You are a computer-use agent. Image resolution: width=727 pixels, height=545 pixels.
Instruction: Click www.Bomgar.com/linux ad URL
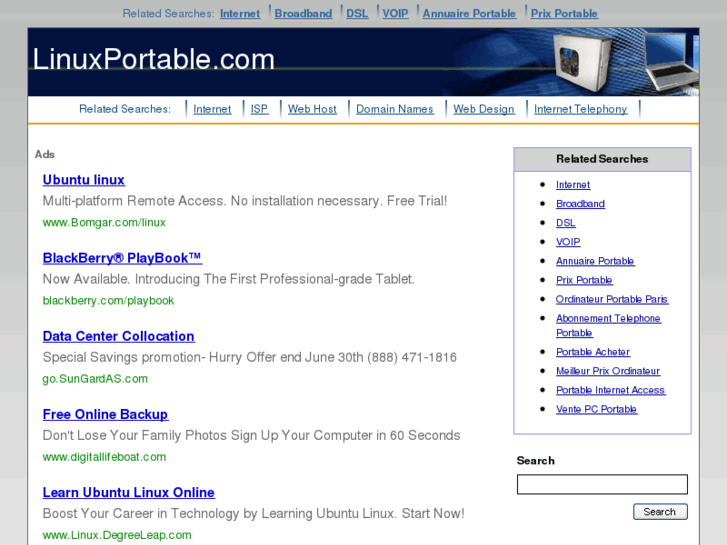click(104, 223)
